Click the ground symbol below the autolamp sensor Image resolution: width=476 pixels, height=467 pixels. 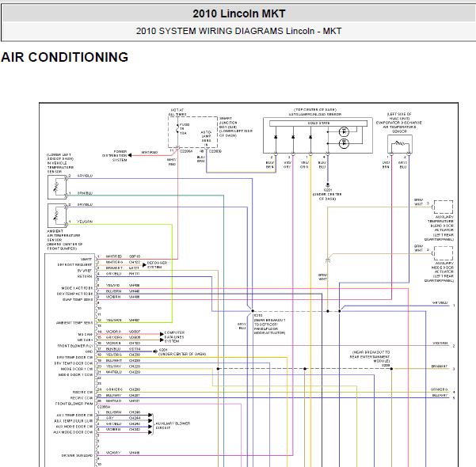[328, 184]
